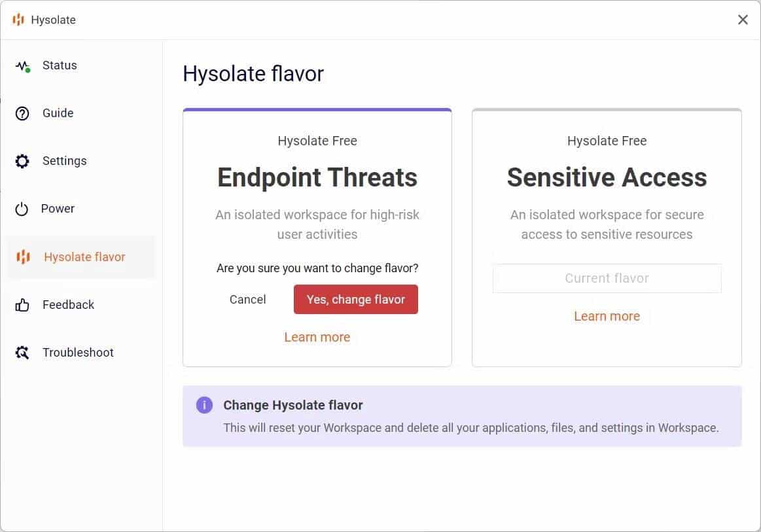Select the Power icon in the sidebar

coord(22,208)
